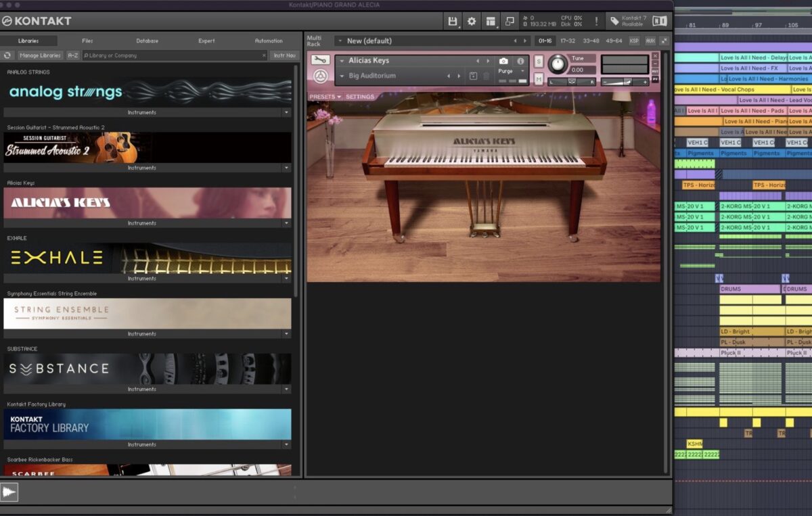Select rack page 33-48
The width and height of the screenshot is (812, 516).
[x=591, y=41]
